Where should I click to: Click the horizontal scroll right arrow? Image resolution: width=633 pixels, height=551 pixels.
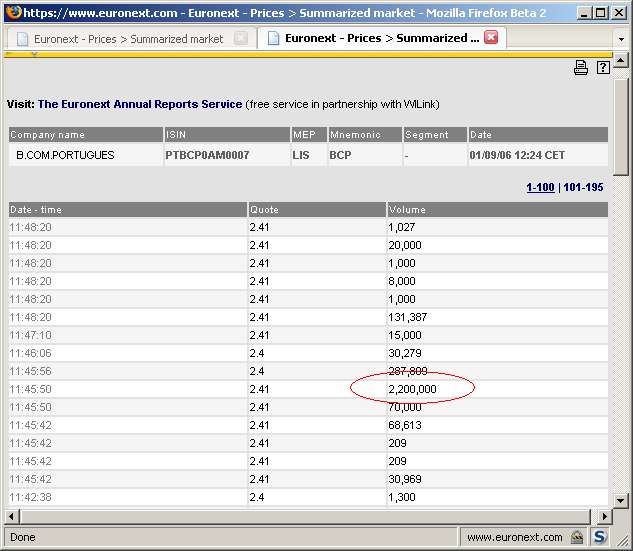(x=604, y=516)
